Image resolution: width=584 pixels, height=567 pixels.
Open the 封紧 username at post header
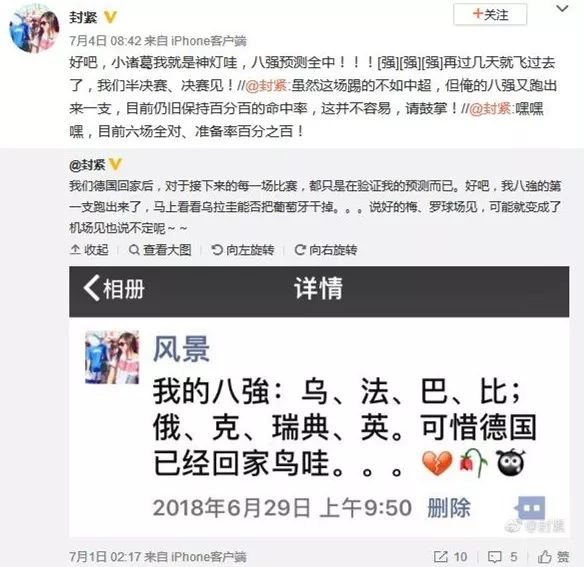tap(83, 17)
